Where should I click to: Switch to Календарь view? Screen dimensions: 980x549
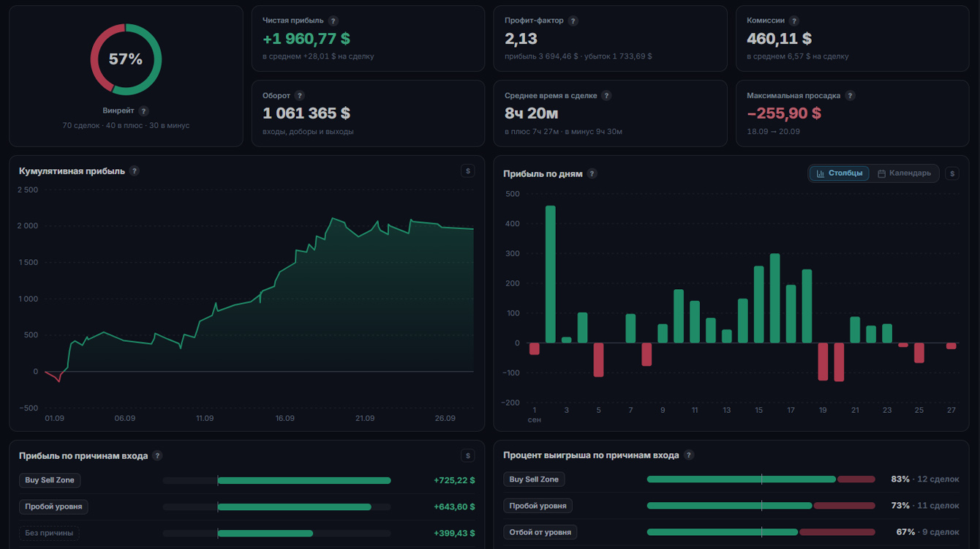(x=904, y=173)
